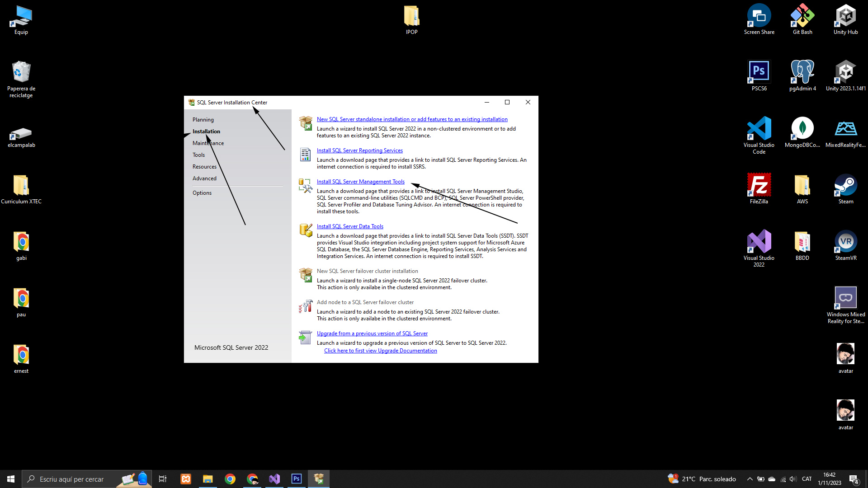868x488 pixels.
Task: Click the failover cluster installation icon
Action: [x=306, y=275]
